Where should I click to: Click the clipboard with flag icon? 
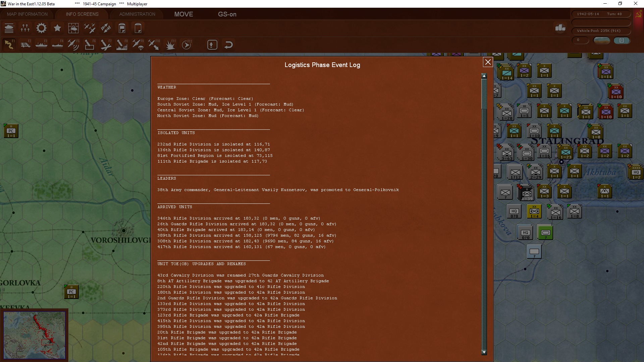coord(122,28)
